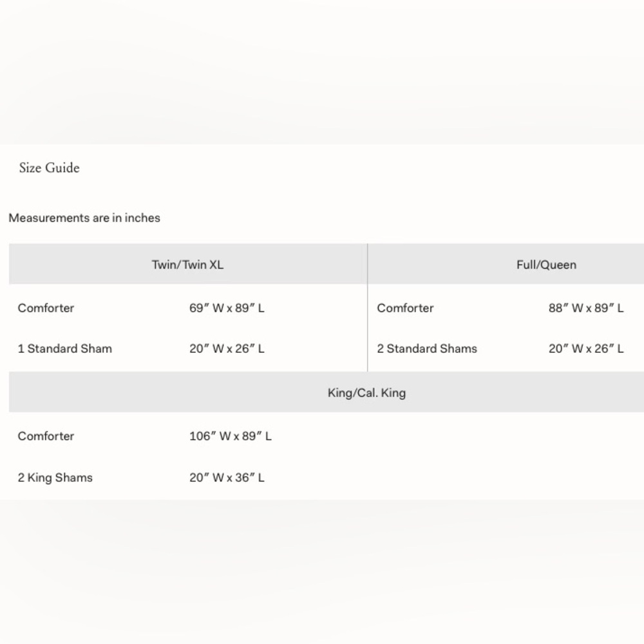Click the 69" W x 89" L dimension
This screenshot has width=644, height=644.
click(227, 308)
